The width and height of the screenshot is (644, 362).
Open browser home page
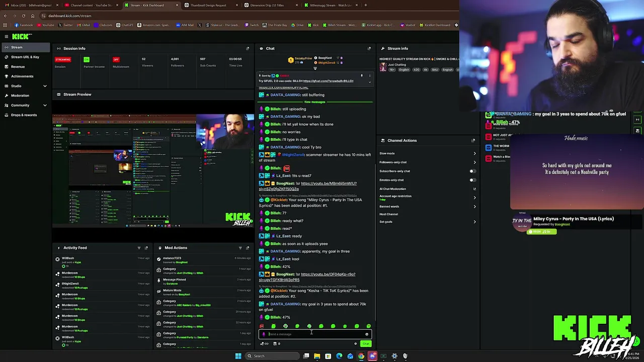(x=33, y=16)
